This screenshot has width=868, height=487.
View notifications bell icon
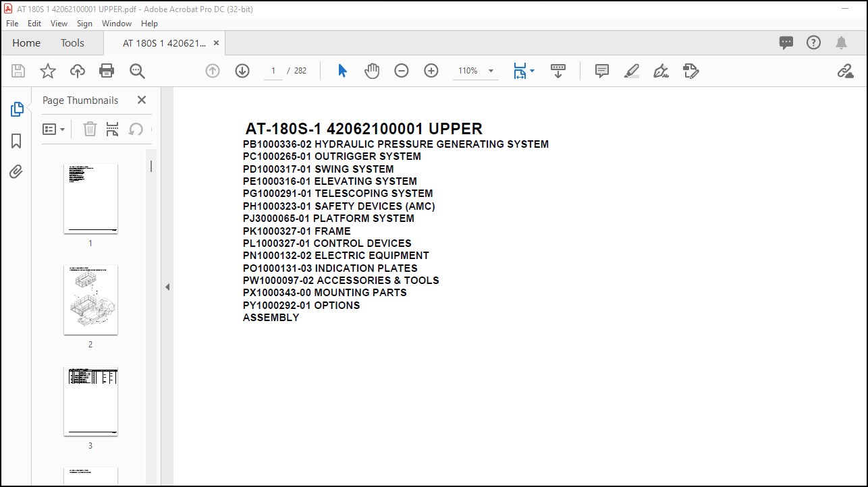[841, 42]
